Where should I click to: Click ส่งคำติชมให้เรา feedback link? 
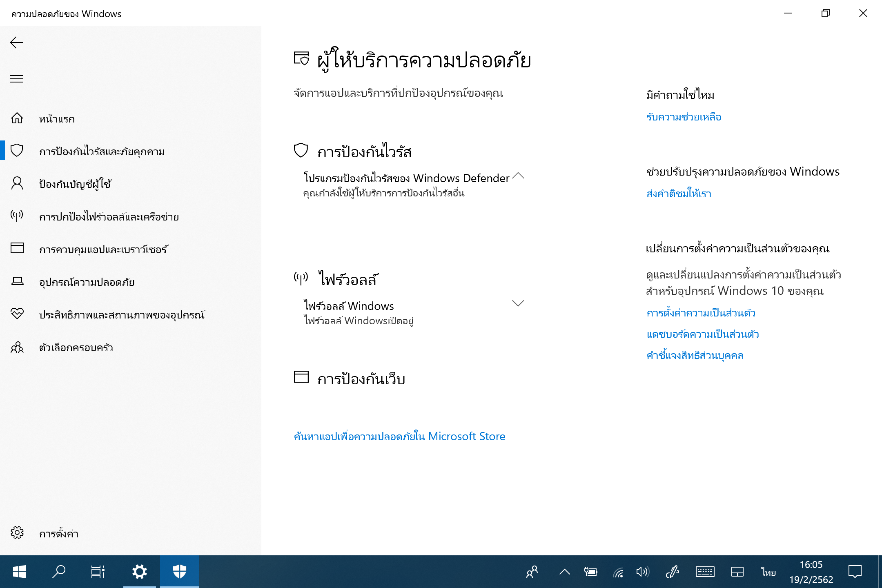tap(679, 194)
